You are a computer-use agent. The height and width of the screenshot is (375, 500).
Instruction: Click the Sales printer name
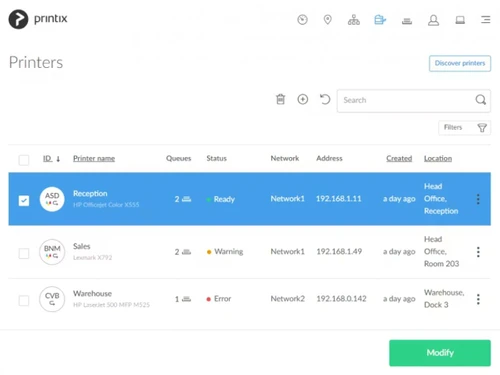tap(82, 246)
